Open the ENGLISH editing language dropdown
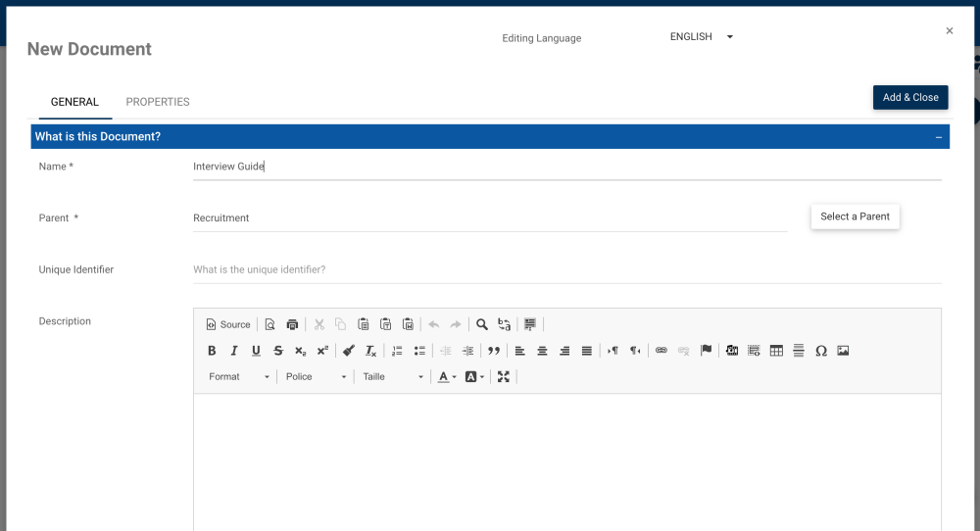Viewport: 980px width, 531px height. 702,37
